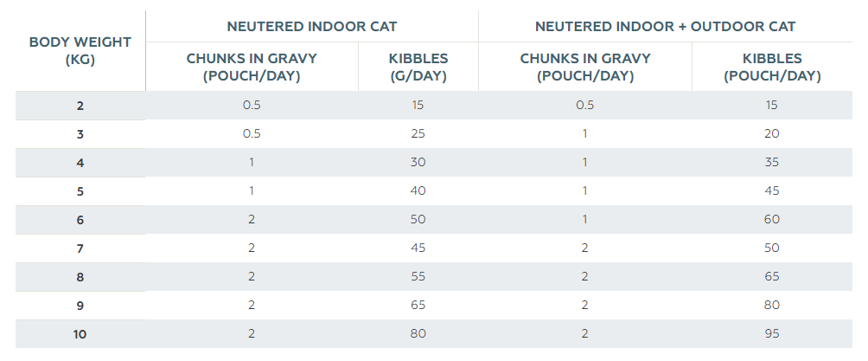Select the body weight 7 row label
This screenshot has height=361, width=868.
80,248
